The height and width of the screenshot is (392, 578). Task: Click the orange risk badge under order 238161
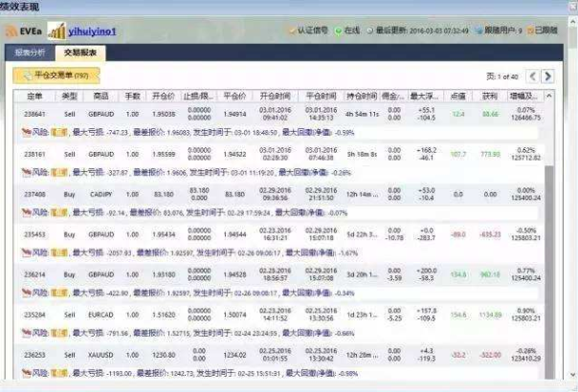click(56, 173)
